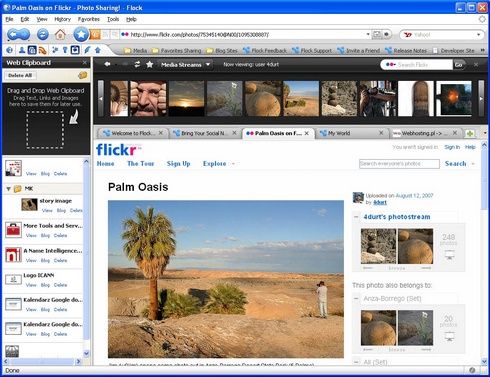Screen dimensions: 490x377
Task: View the story image clipboard item
Action: [47, 210]
